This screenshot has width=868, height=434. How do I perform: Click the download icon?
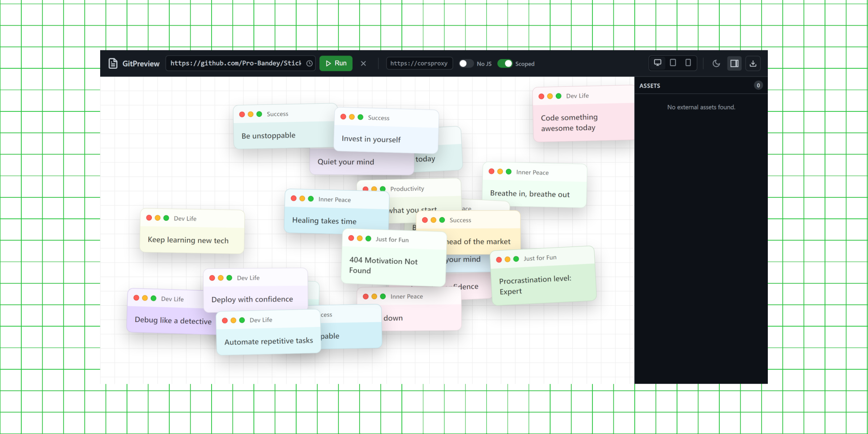pyautogui.click(x=753, y=64)
